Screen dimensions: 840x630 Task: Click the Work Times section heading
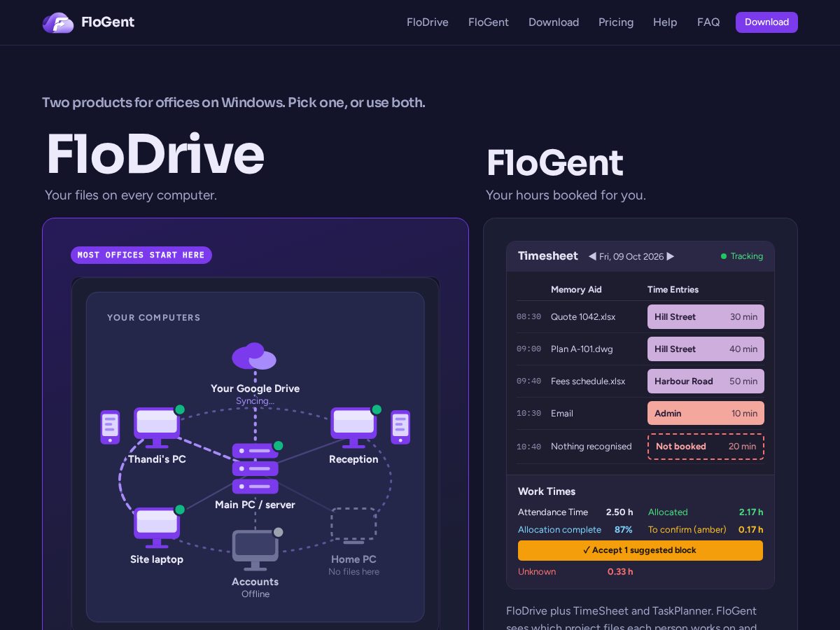(x=547, y=491)
